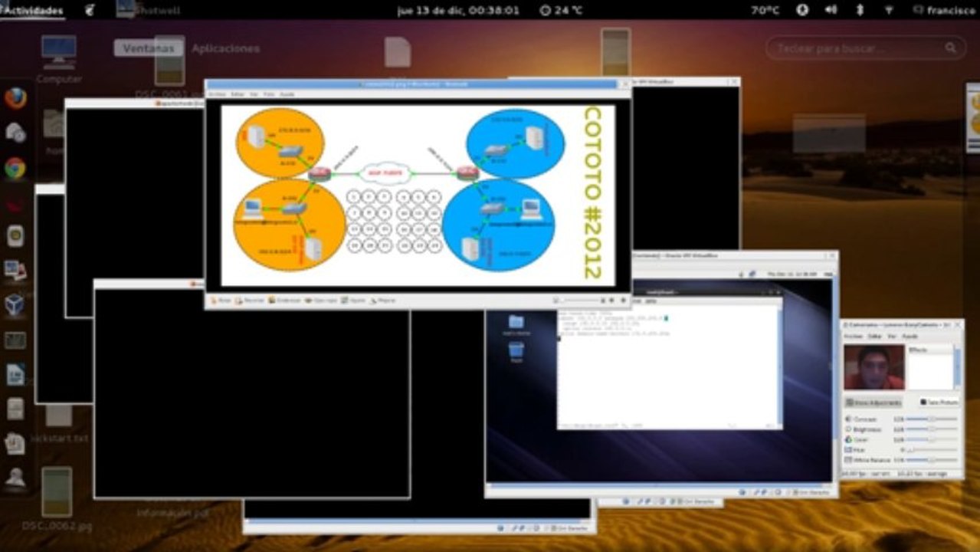980x552 pixels.
Task: Click the Color icon in Camorama
Action: (x=848, y=439)
